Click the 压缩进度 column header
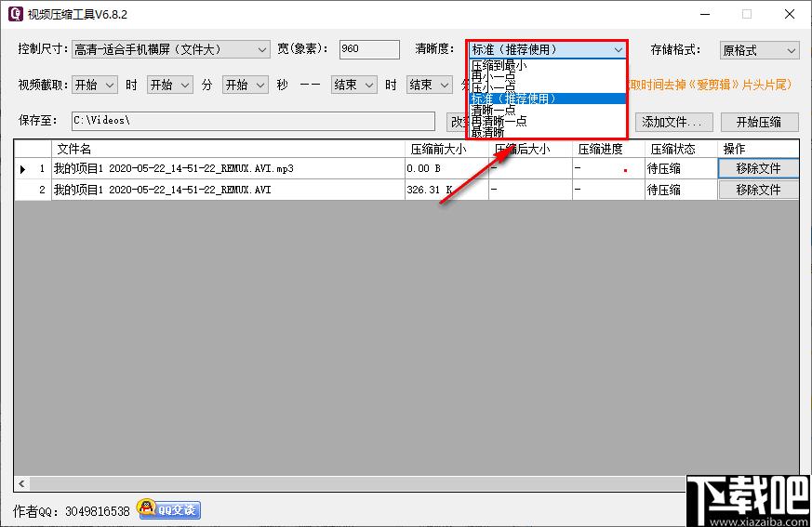This screenshot has height=527, width=812. tap(608, 149)
